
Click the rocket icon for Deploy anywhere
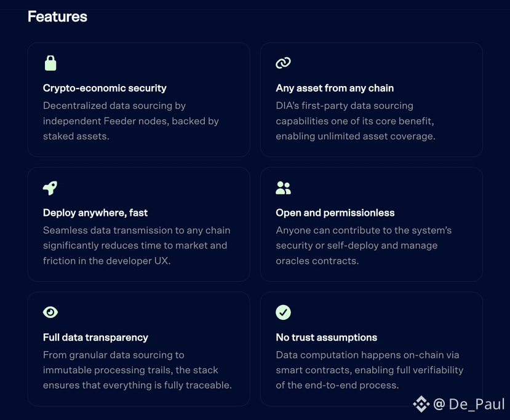click(50, 188)
